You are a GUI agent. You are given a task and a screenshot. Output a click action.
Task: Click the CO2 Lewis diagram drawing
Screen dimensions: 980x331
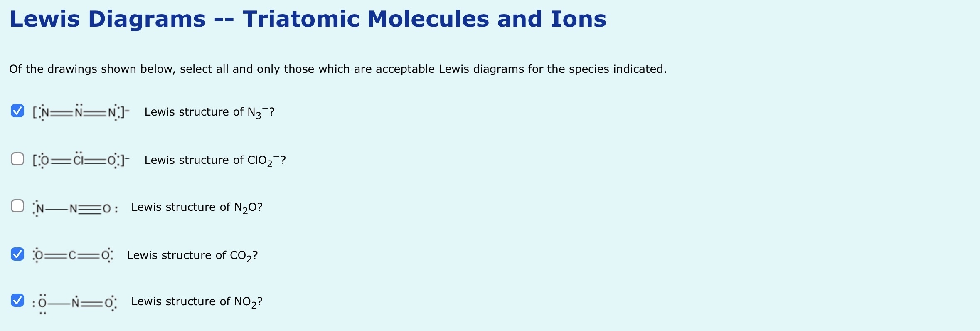point(73,254)
